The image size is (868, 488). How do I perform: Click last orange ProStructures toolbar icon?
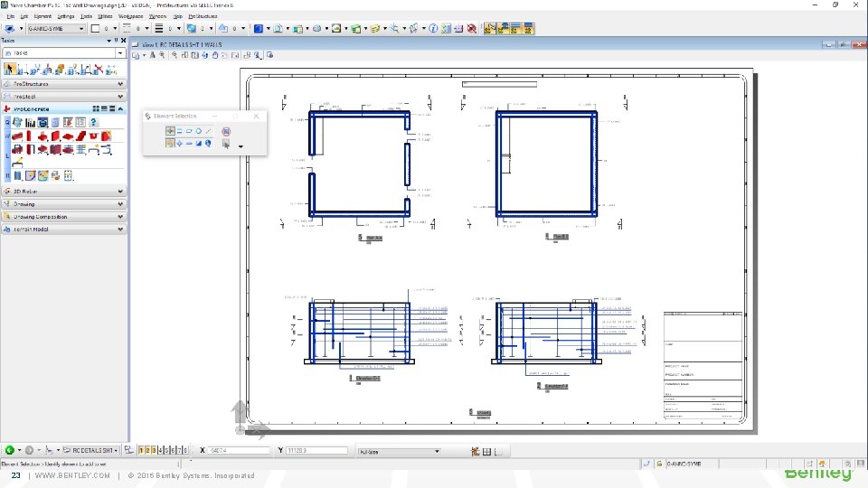(x=528, y=28)
